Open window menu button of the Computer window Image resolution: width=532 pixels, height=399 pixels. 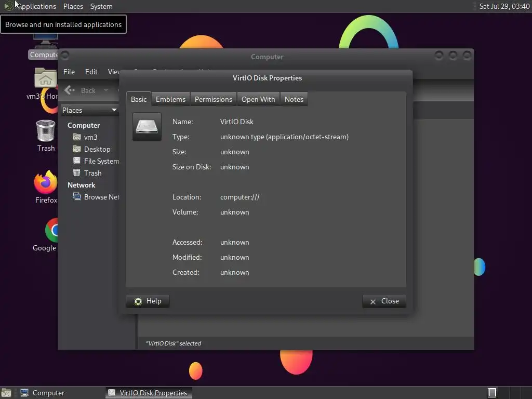(x=65, y=55)
